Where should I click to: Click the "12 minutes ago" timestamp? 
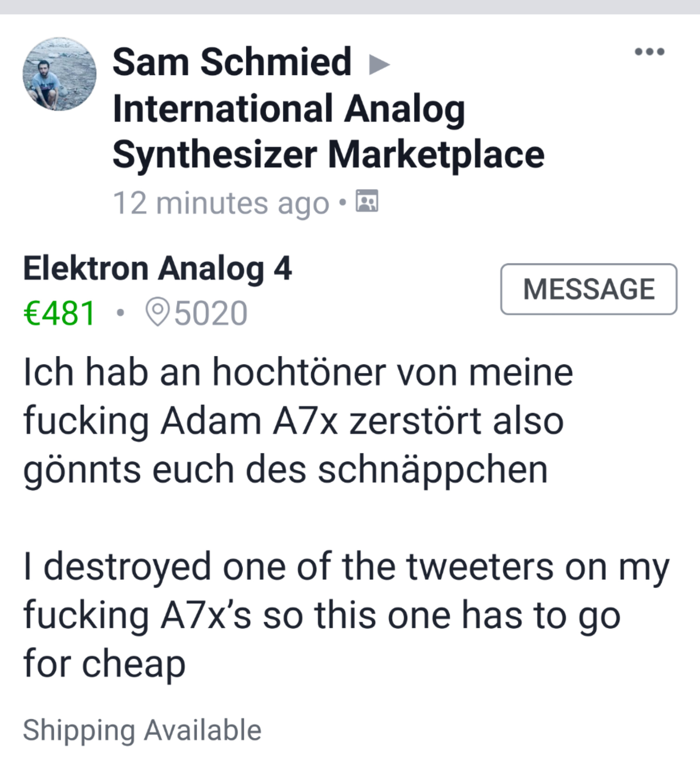pyautogui.click(x=221, y=204)
